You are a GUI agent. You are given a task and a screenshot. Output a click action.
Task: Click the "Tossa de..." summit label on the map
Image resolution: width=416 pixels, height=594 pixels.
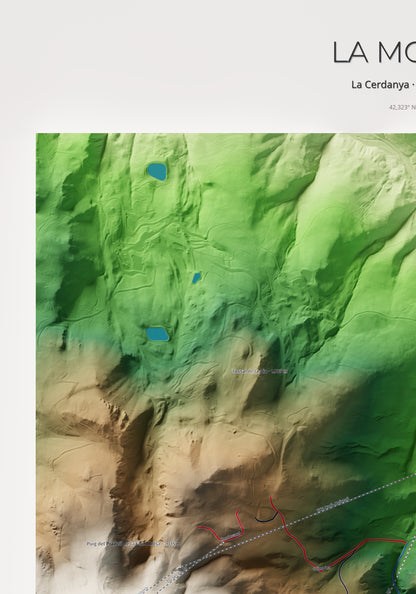[260, 371]
